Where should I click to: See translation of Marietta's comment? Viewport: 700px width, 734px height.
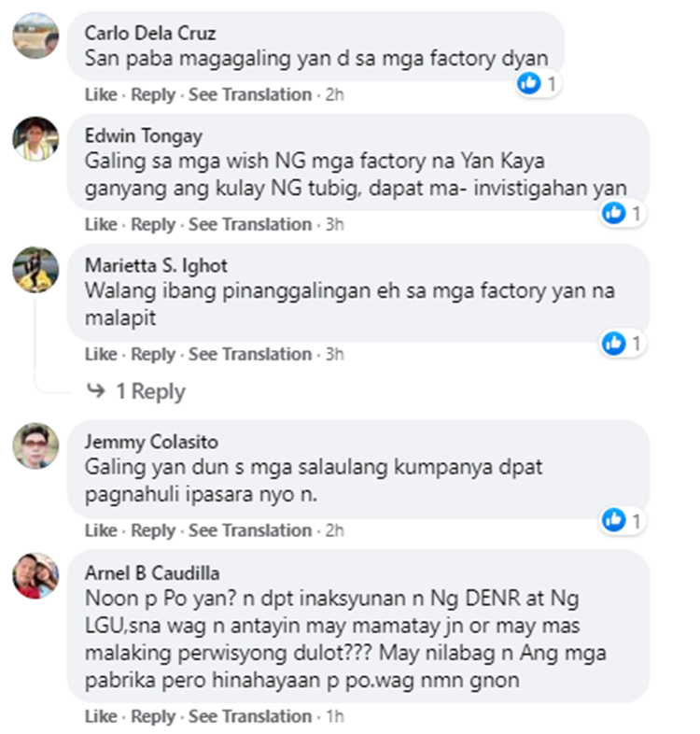click(250, 354)
